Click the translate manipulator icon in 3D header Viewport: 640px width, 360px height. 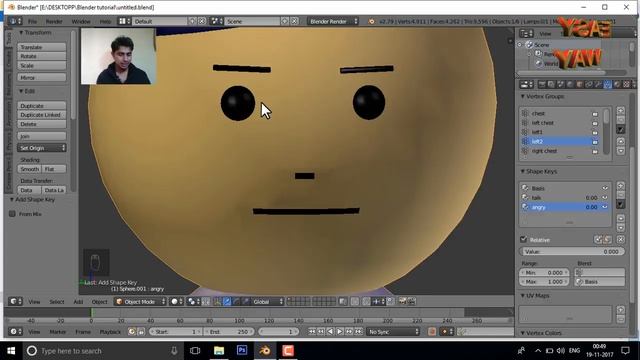[x=227, y=301]
